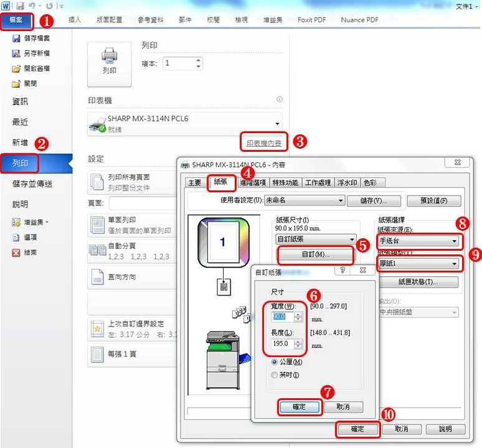This screenshot has width=482, height=448.
Task: Click the 印表機內容 link
Action: 263,143
